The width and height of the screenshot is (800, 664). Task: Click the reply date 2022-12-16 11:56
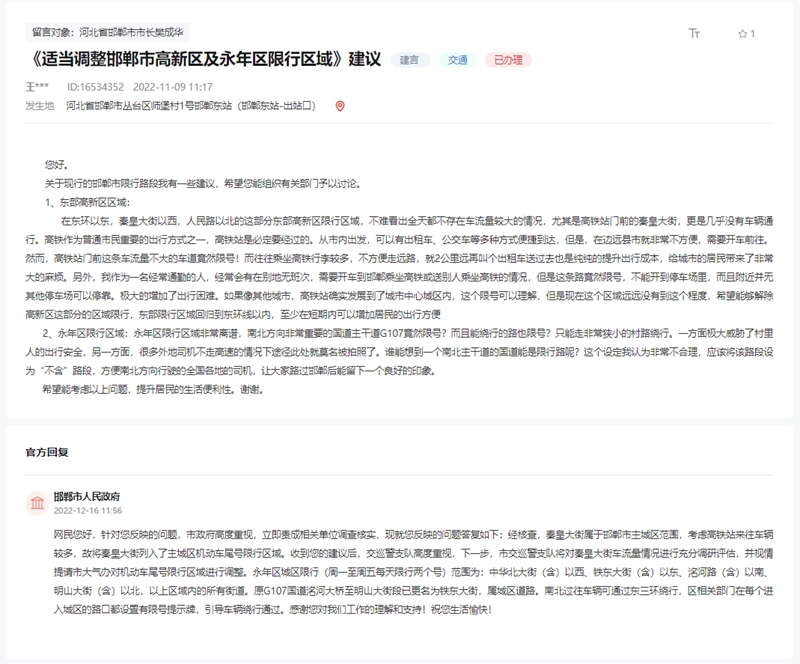(x=88, y=510)
